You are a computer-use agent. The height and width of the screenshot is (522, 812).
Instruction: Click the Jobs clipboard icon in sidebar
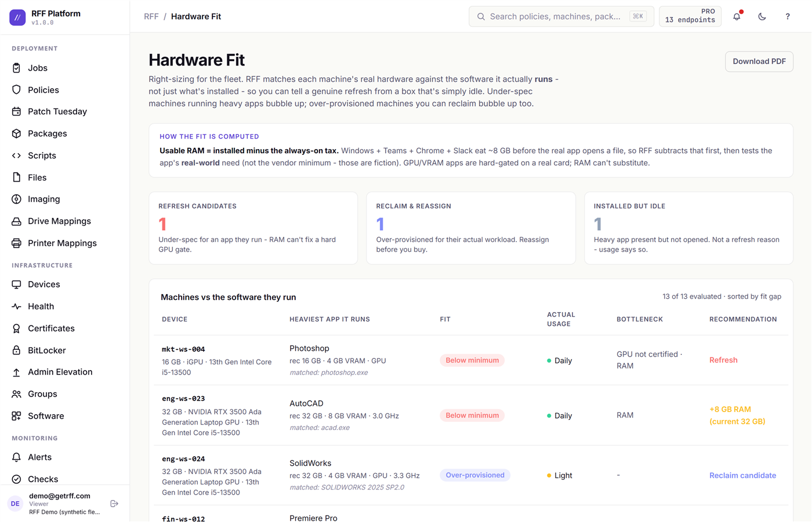point(16,68)
